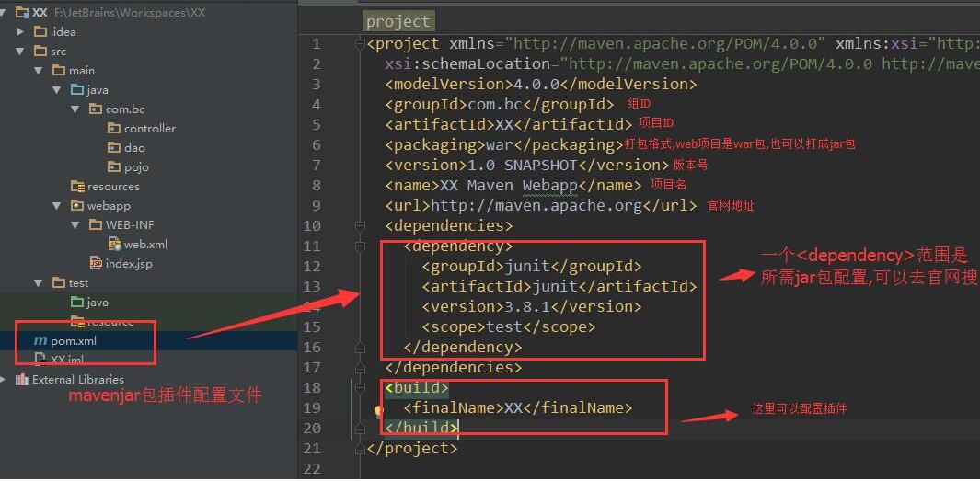Click the 'project' breadcrumb above the editor
Screen dimensions: 980x481
[x=398, y=21]
